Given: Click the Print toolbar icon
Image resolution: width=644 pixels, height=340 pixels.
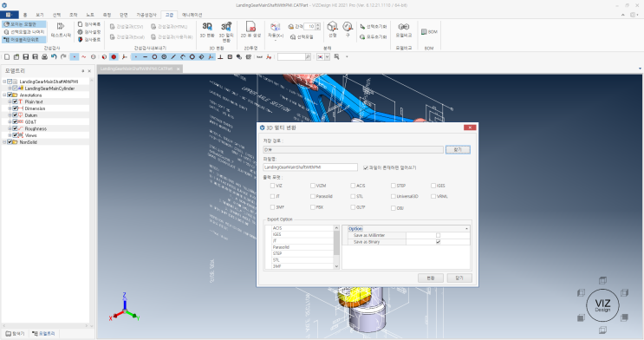Looking at the screenshot, I should pos(44,56).
